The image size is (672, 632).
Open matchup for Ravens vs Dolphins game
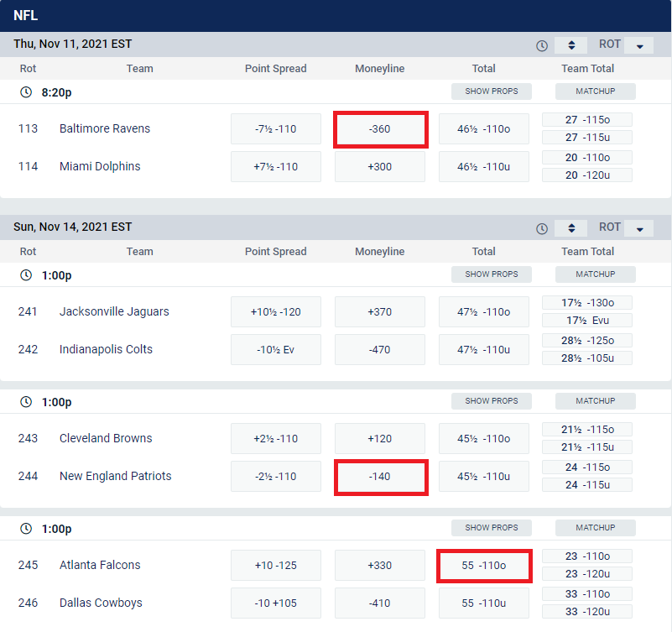pos(596,91)
